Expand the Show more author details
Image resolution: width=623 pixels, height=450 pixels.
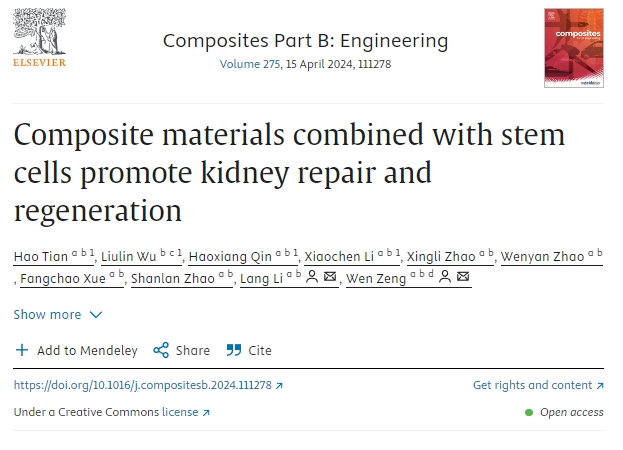coord(58,314)
